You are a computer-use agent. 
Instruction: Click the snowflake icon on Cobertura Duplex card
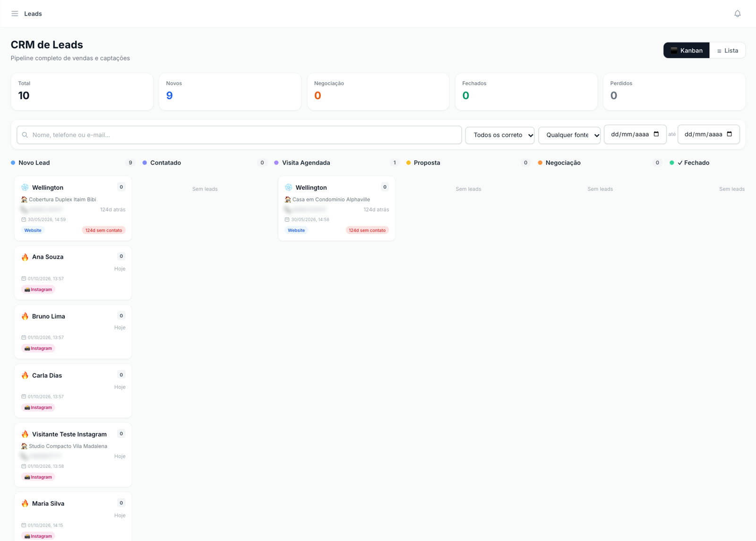tap(25, 187)
